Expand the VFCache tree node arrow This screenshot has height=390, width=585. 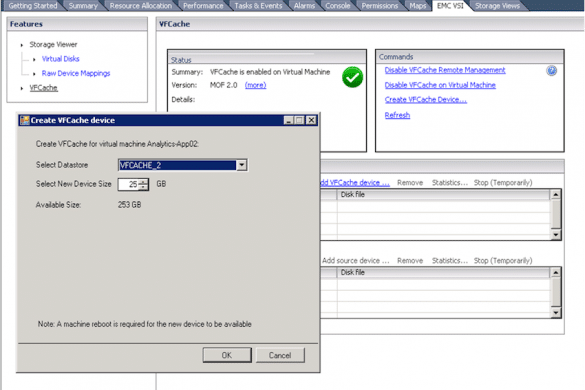point(22,88)
